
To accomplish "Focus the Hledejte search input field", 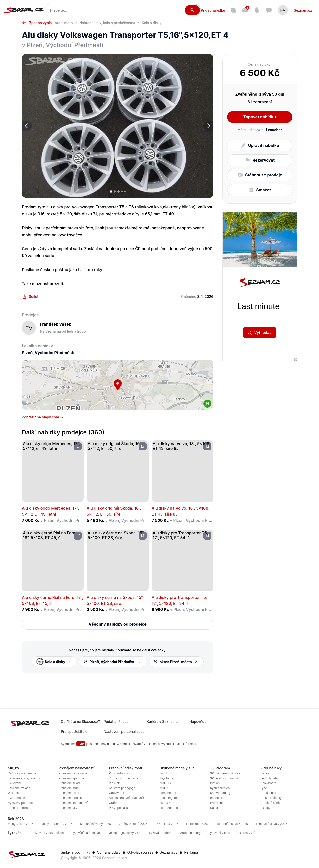I will coord(115,10).
